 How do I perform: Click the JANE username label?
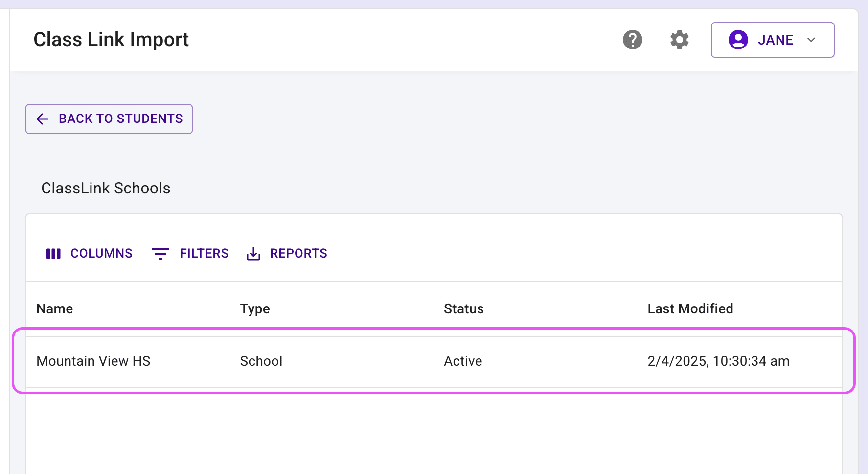click(776, 40)
